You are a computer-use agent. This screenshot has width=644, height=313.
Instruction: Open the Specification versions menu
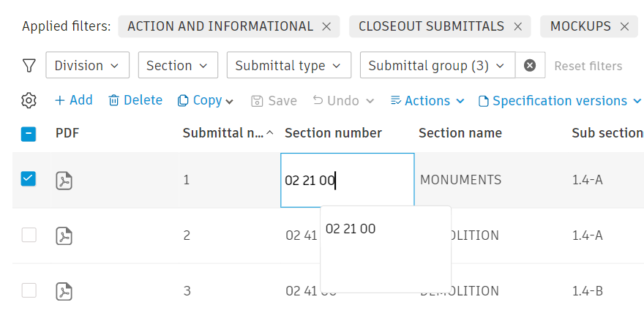(x=560, y=101)
